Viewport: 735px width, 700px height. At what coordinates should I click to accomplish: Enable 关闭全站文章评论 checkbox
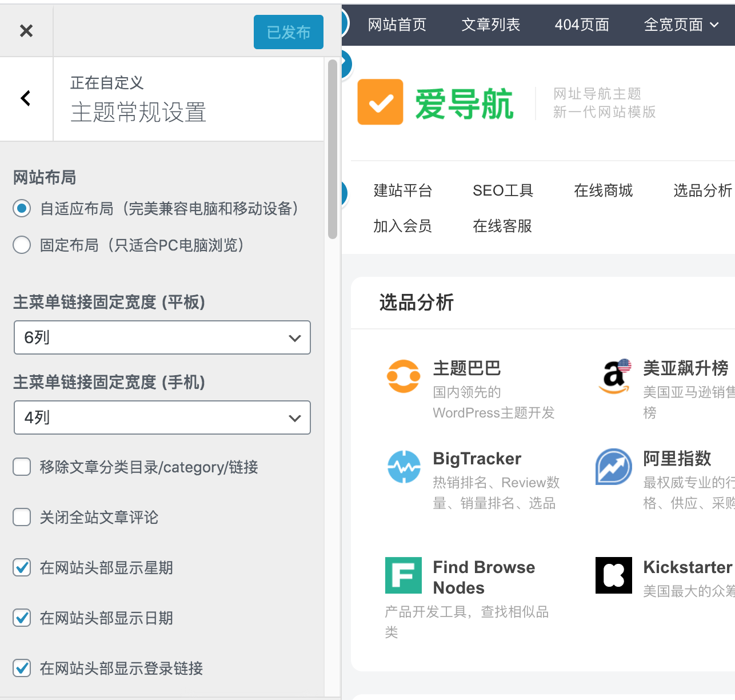22,518
